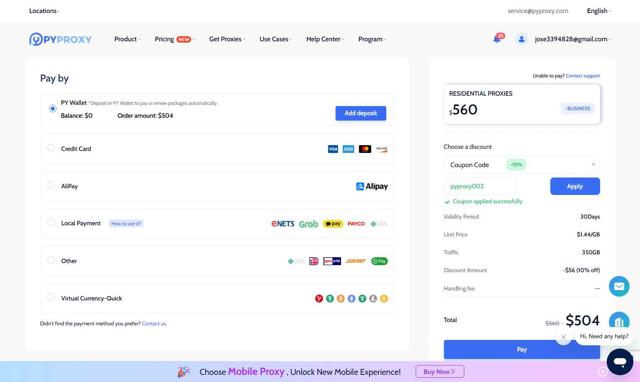Select Virtual Currency-Quick payment method
640x382 pixels.
(x=51, y=298)
